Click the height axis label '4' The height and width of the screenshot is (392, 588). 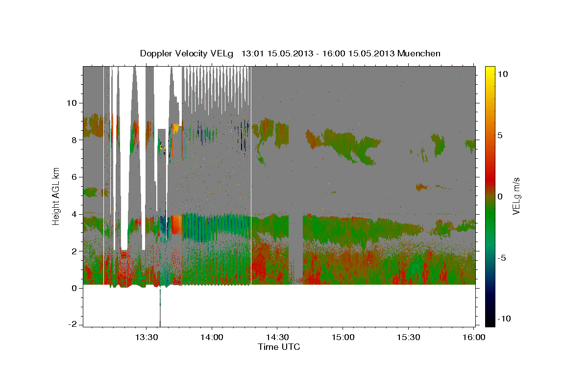[x=75, y=214]
